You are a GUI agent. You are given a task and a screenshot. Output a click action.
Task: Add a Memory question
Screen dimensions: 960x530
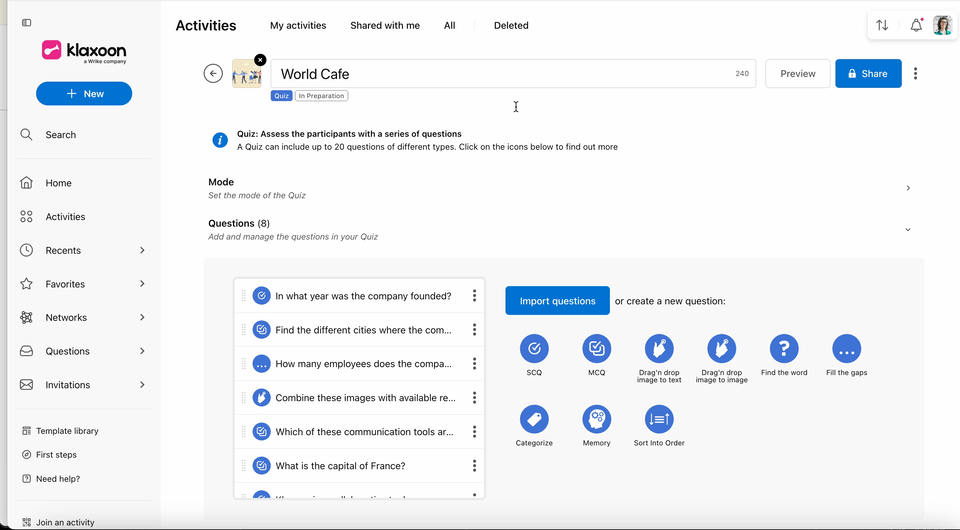[597, 419]
